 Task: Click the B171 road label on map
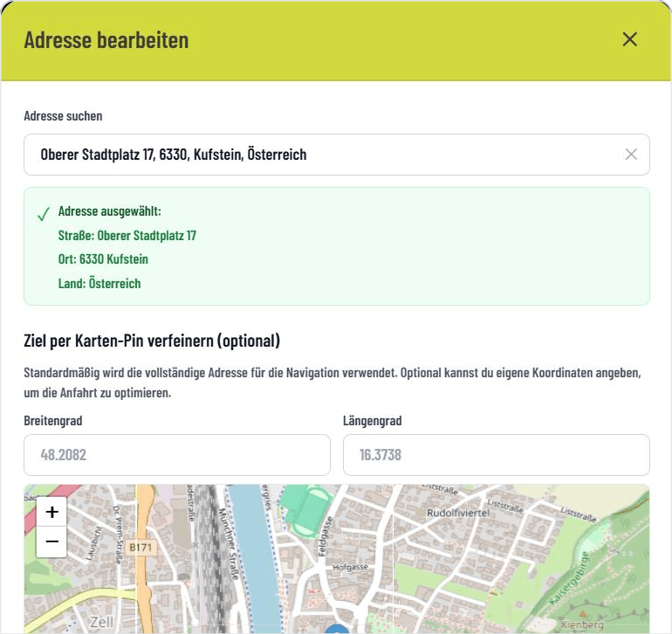coord(141,548)
